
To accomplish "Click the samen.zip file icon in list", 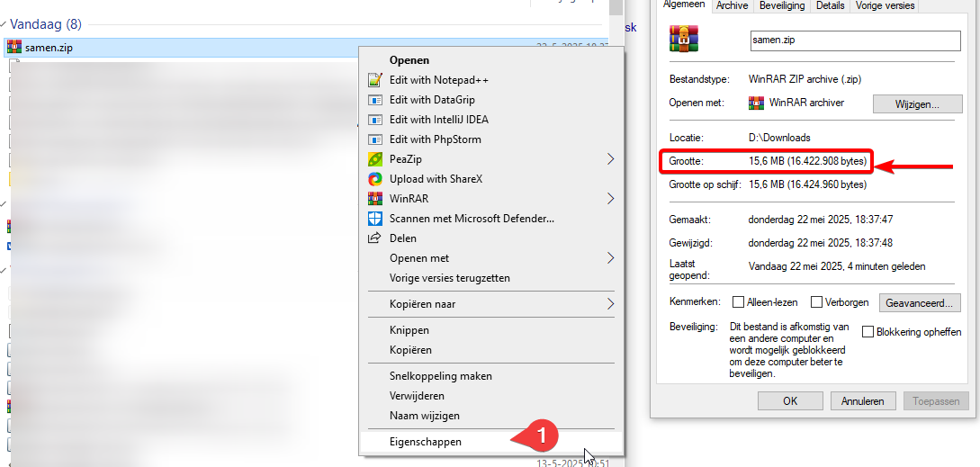I will pos(13,48).
